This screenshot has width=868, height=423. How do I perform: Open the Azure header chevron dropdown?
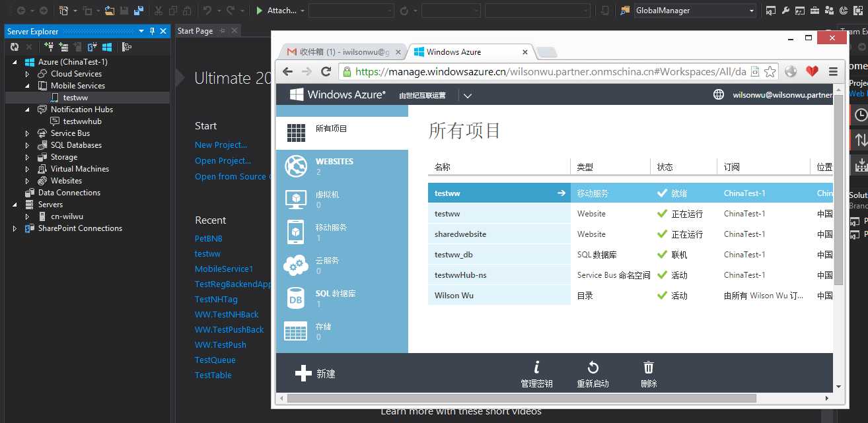(468, 95)
